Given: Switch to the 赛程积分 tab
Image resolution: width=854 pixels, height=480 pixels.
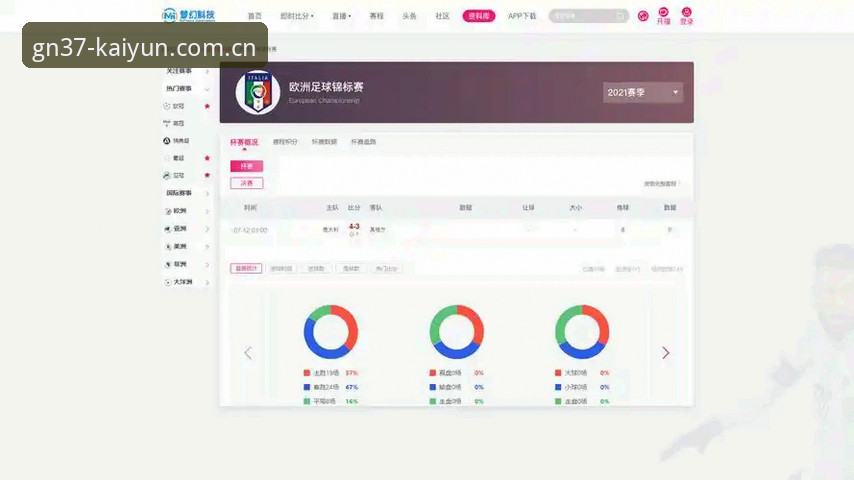Looking at the screenshot, I should point(285,142).
